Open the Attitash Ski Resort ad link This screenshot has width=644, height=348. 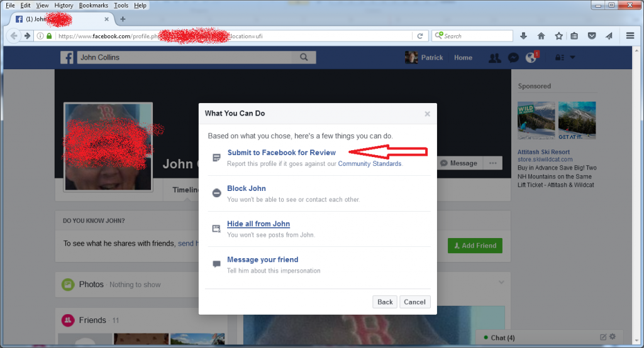click(x=543, y=152)
